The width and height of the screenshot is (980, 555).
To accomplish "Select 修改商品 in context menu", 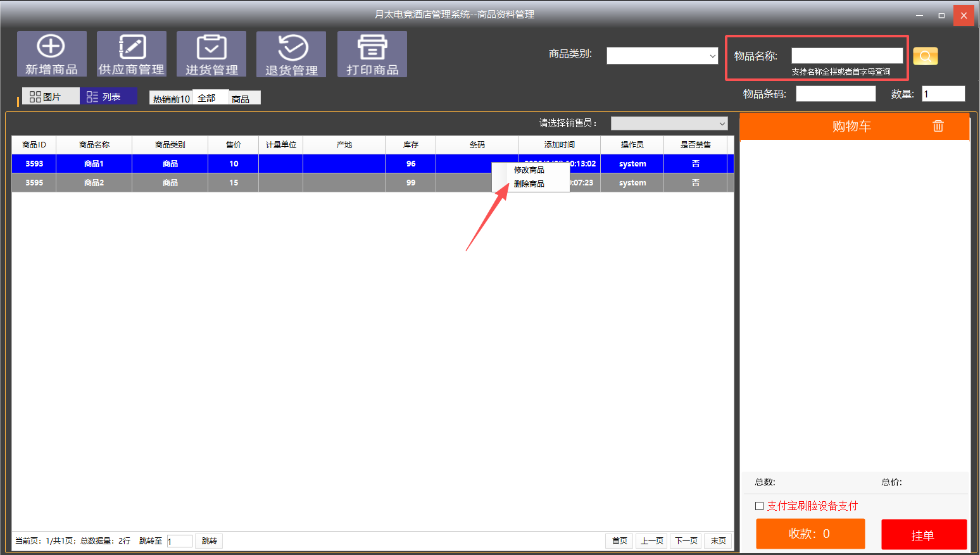I will (529, 170).
